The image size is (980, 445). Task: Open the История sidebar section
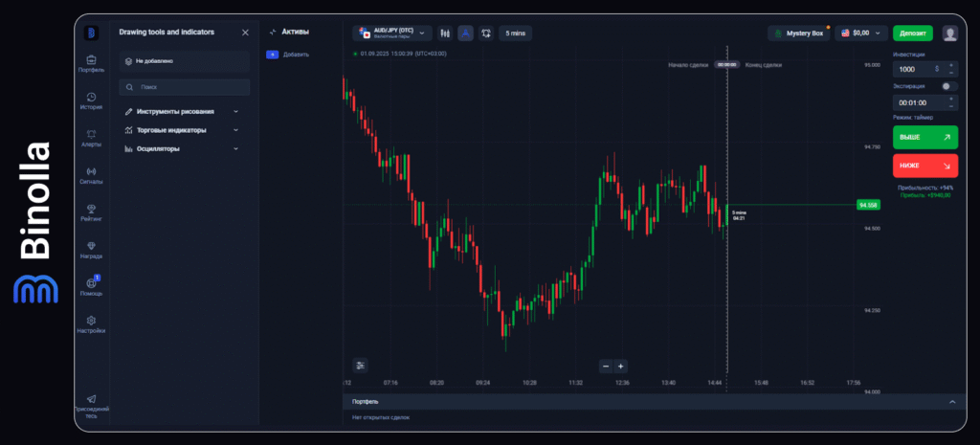[x=91, y=100]
